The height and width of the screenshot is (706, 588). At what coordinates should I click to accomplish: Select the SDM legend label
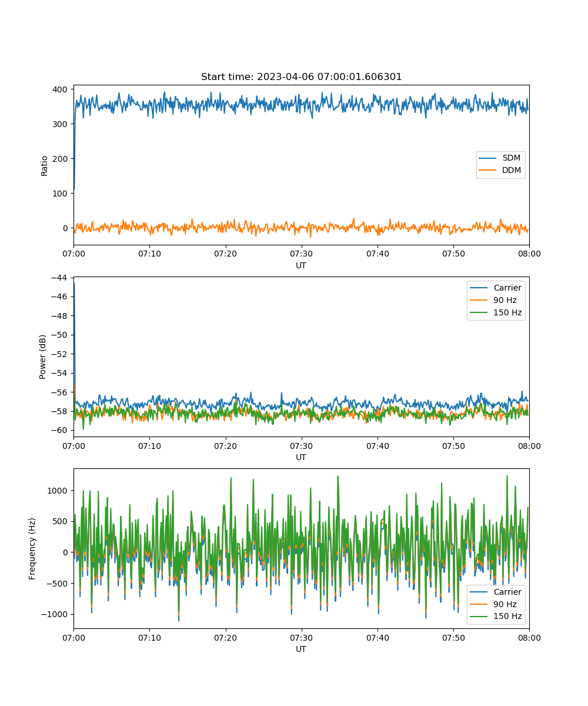(512, 158)
